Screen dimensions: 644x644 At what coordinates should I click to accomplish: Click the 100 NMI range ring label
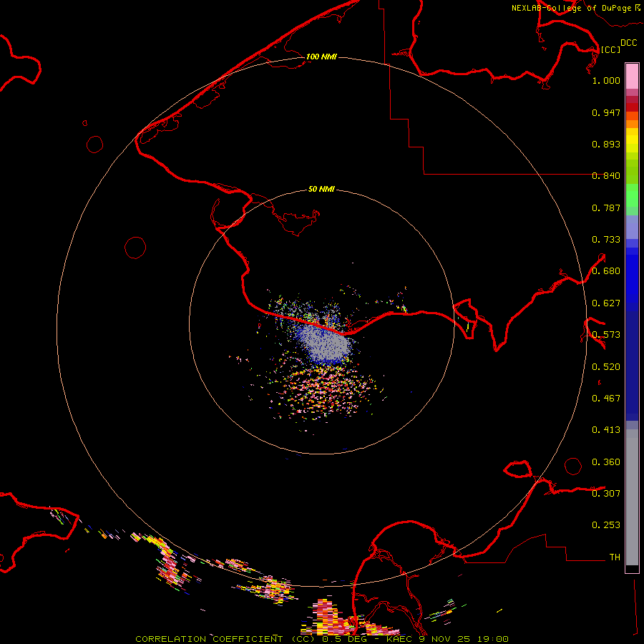[321, 57]
